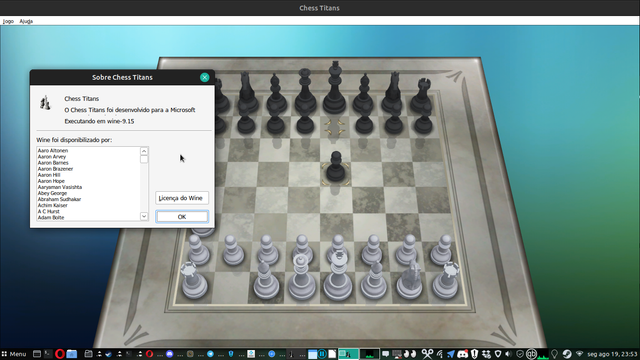
Task: Click the Chess Titans icon in dialog
Action: pyautogui.click(x=45, y=103)
